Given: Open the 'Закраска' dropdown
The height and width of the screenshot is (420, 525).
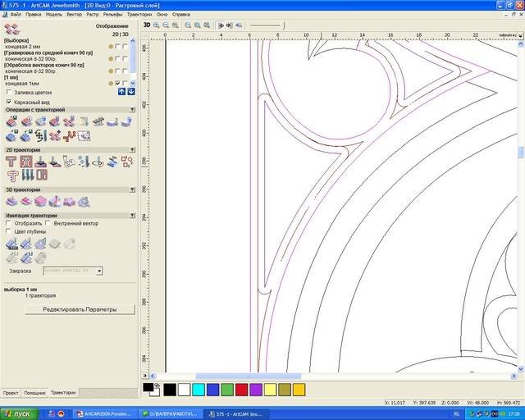Looking at the screenshot, I should click(x=99, y=270).
